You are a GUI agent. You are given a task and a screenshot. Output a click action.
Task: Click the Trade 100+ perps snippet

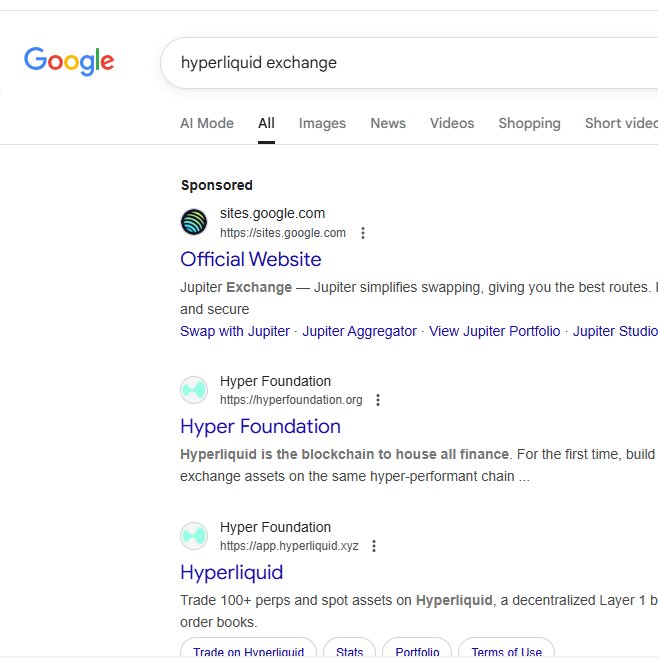coord(419,611)
